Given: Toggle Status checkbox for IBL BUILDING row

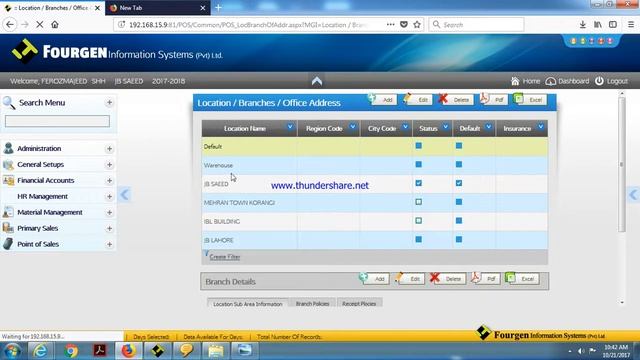Looking at the screenshot, I should 419,221.
